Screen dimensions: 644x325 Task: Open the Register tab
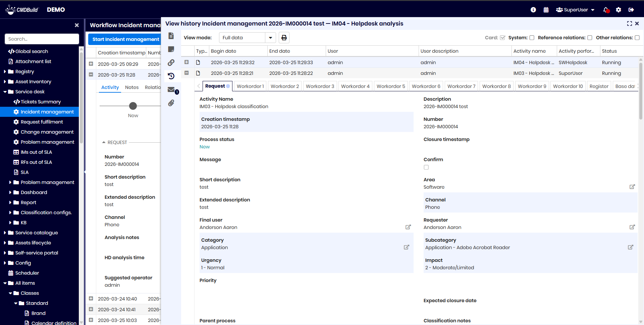pos(599,86)
